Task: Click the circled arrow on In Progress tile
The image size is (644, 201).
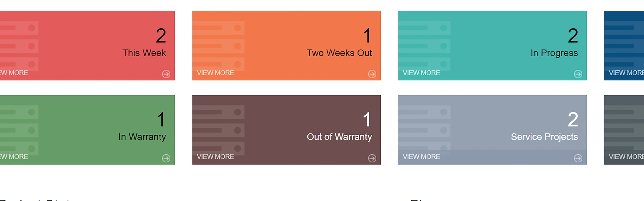Action: point(578,74)
